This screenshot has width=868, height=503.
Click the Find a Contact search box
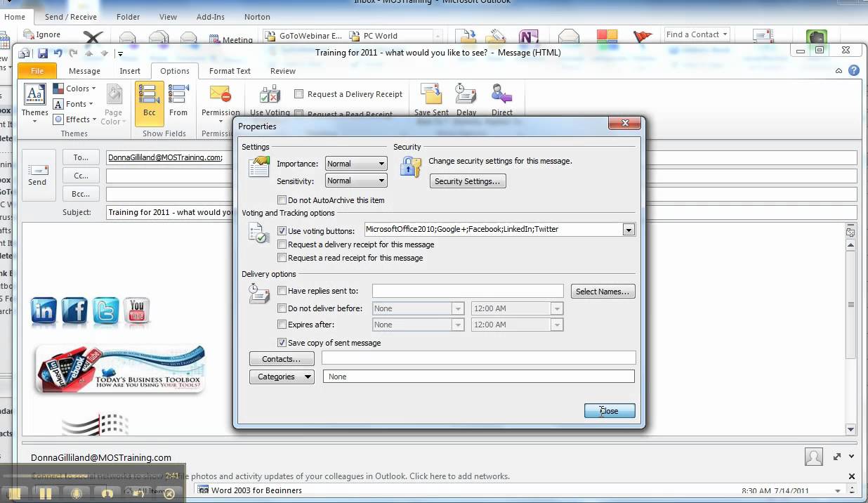(x=697, y=34)
